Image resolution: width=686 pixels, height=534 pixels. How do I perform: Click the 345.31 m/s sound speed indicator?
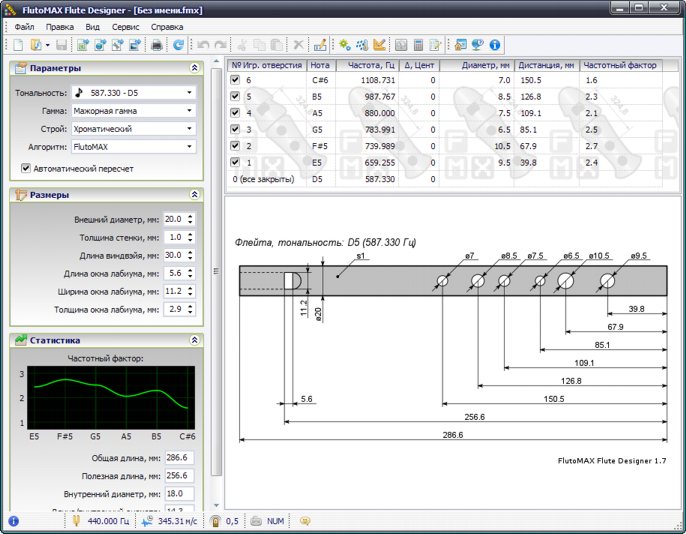[170, 521]
